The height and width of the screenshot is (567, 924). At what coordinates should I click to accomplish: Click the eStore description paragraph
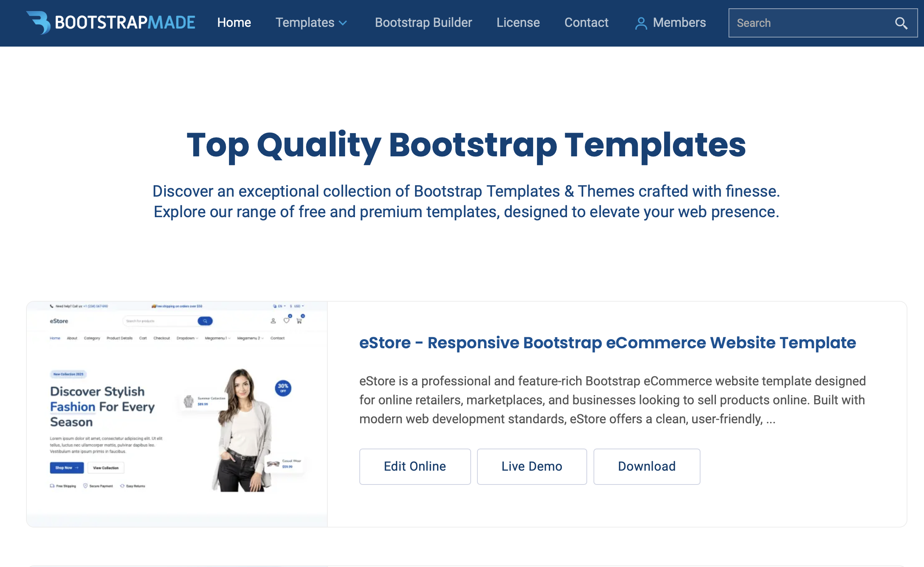(612, 400)
